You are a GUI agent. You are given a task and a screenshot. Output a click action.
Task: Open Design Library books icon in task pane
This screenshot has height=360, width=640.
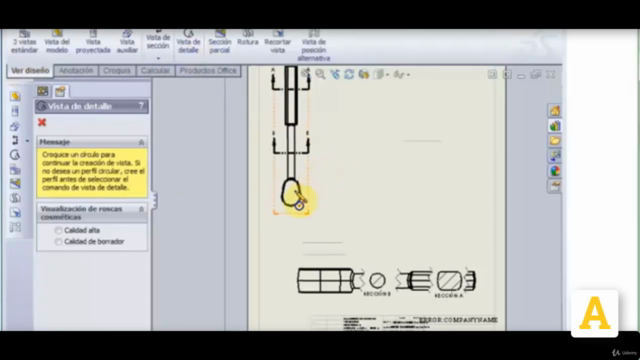[x=555, y=126]
